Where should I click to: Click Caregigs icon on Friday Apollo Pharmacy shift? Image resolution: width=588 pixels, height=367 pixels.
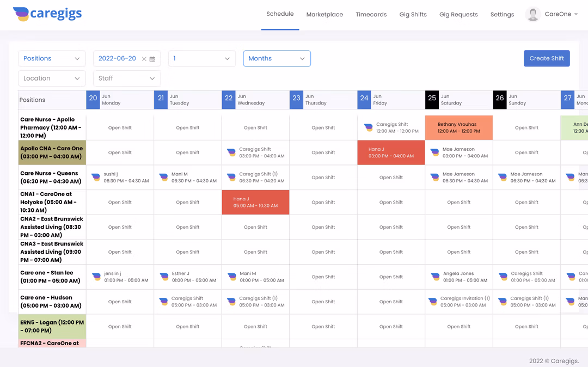click(x=369, y=127)
